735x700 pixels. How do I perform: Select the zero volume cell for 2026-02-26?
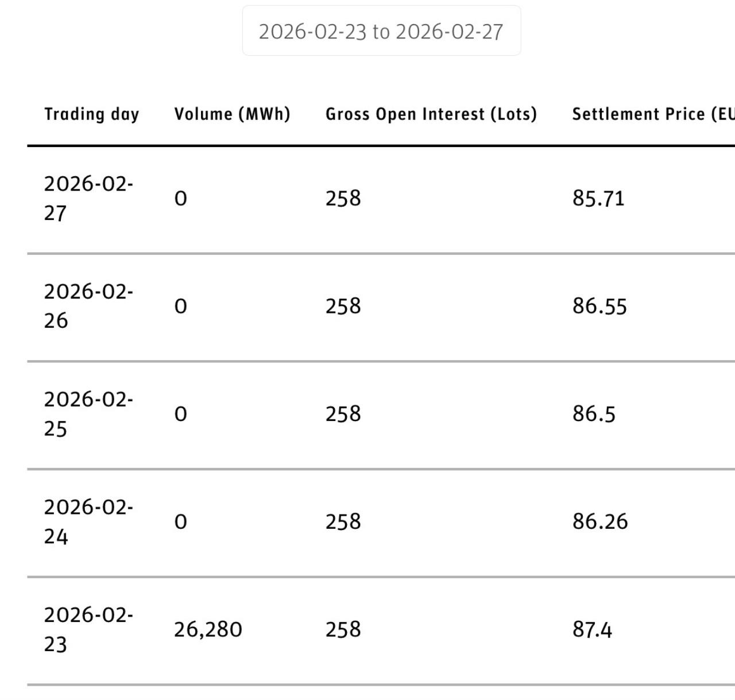pyautogui.click(x=180, y=306)
